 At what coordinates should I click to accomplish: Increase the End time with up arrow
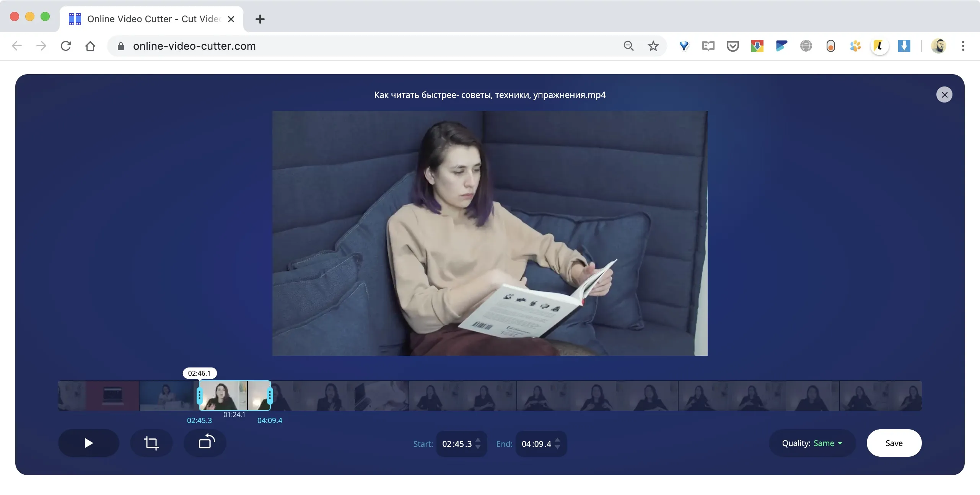[x=558, y=440]
